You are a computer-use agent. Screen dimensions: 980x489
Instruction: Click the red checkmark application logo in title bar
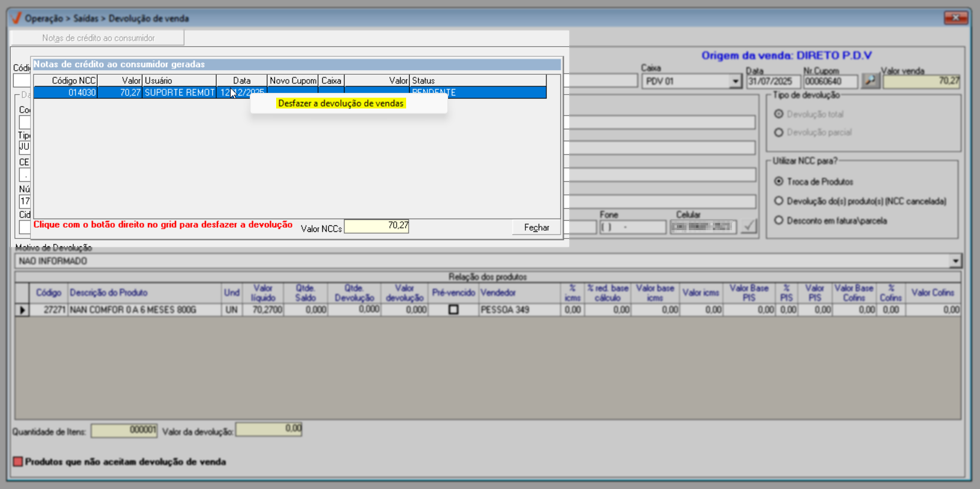pyautogui.click(x=16, y=18)
